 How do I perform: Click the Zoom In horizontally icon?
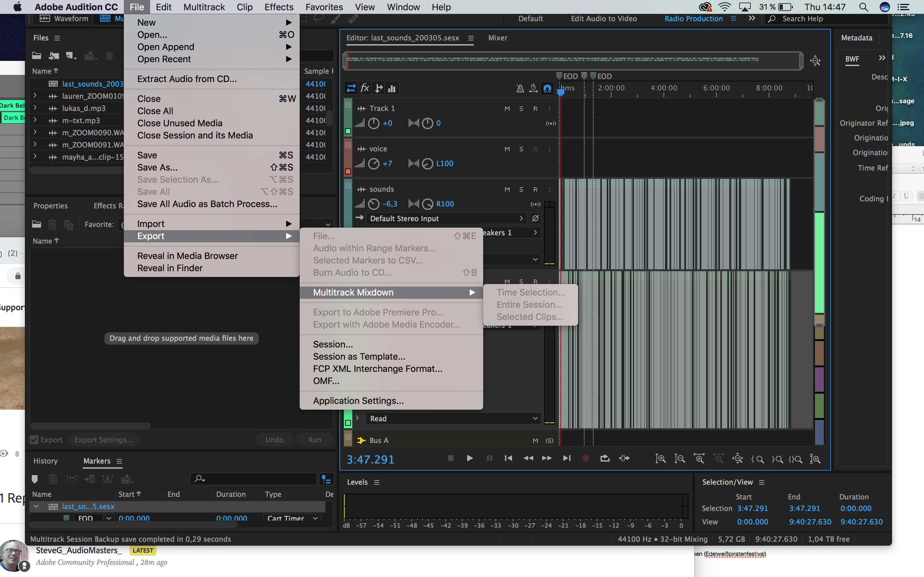[x=699, y=458]
